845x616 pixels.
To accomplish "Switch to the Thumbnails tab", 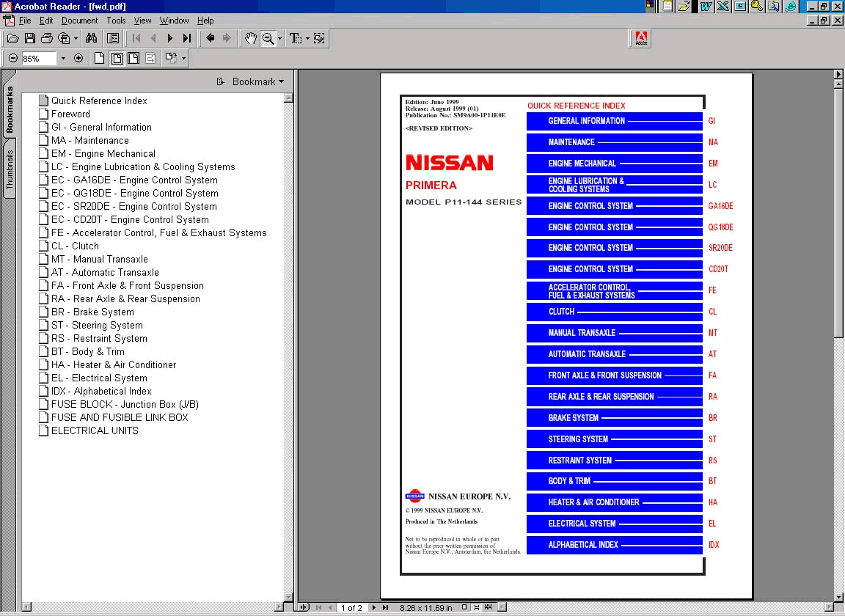I will [9, 169].
